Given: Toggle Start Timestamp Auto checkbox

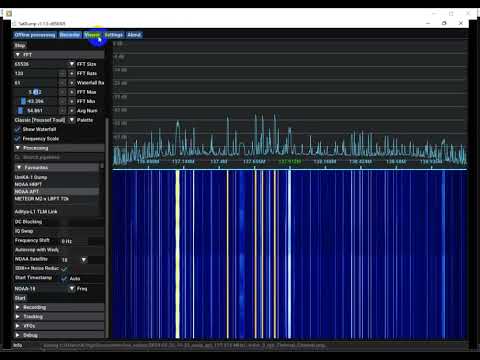Looking at the screenshot, I should coord(64,278).
